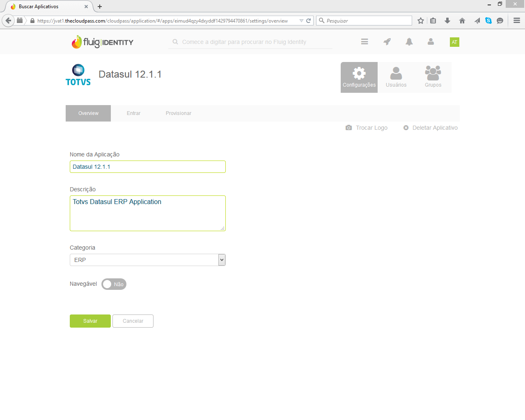Select the Buscar Aplicativos browser tab
This screenshot has height=420, width=525.
[x=48, y=7]
